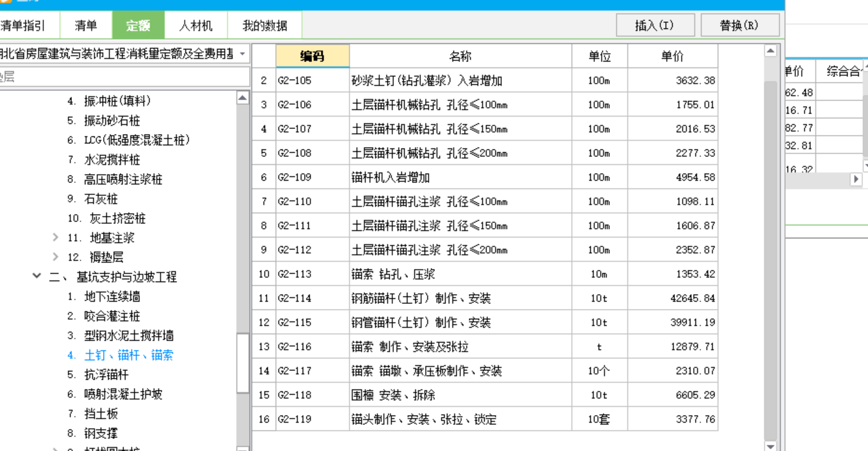Select row 锚头制作、安装、张拉、锁定
Screen dimensions: 868x451
click(485, 419)
